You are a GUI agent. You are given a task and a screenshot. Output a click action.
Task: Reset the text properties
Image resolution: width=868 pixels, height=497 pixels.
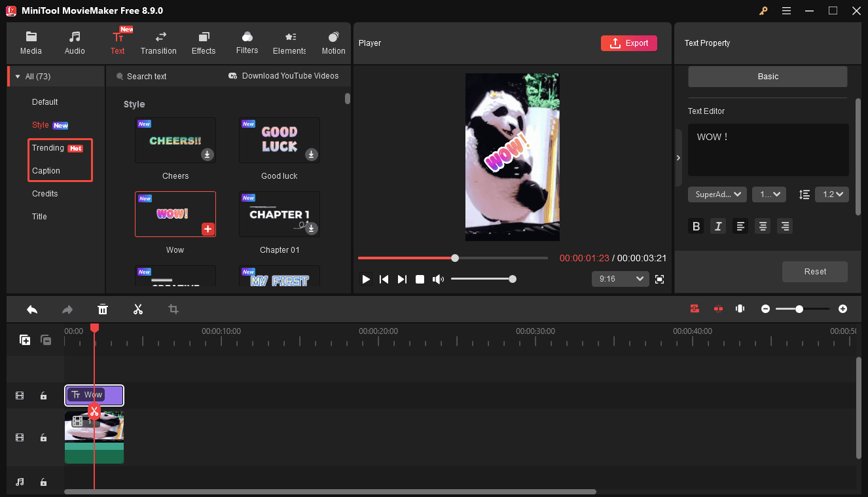click(x=815, y=271)
